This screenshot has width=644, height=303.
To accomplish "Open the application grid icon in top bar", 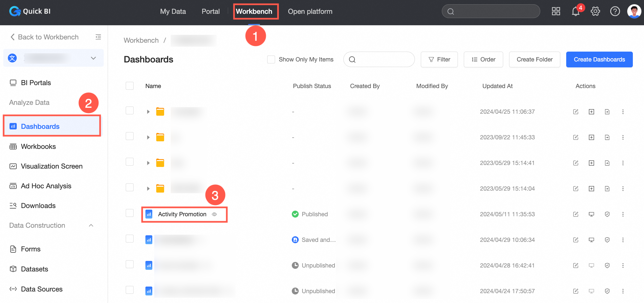I will 556,12.
